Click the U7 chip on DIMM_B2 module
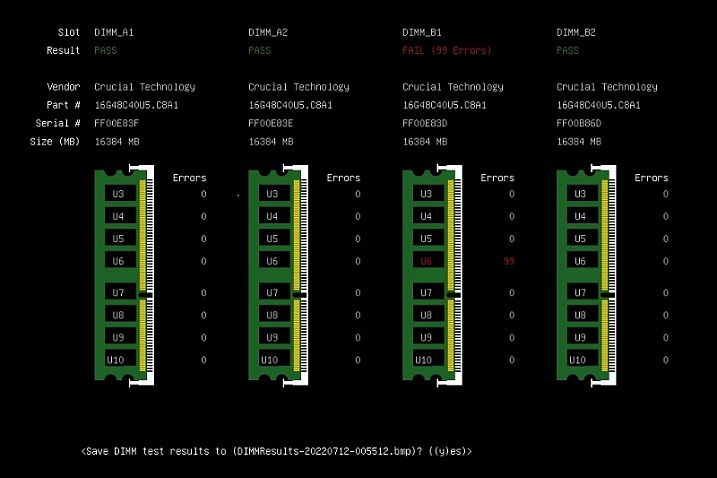 [x=583, y=292]
